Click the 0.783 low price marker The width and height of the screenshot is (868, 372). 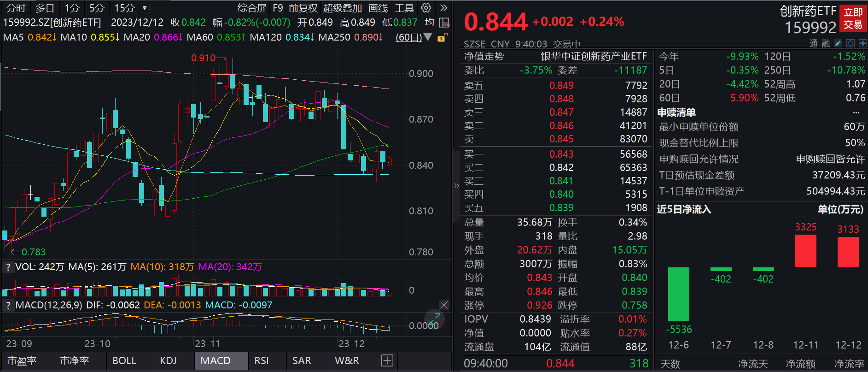tap(34, 252)
